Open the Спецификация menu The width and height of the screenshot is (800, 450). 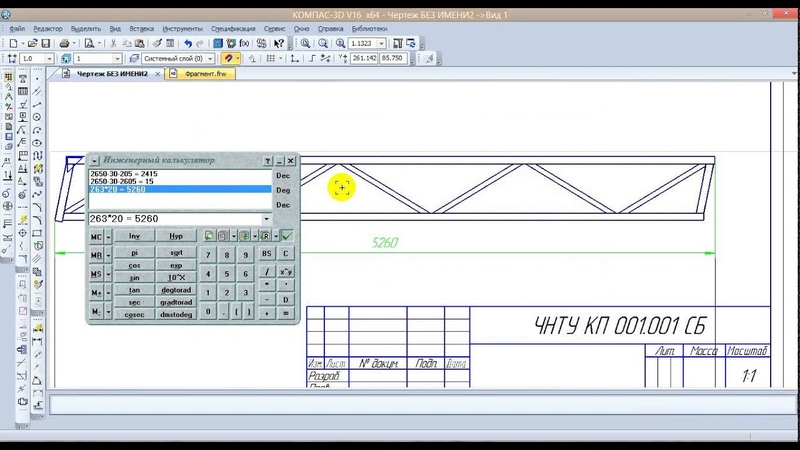[x=233, y=29]
